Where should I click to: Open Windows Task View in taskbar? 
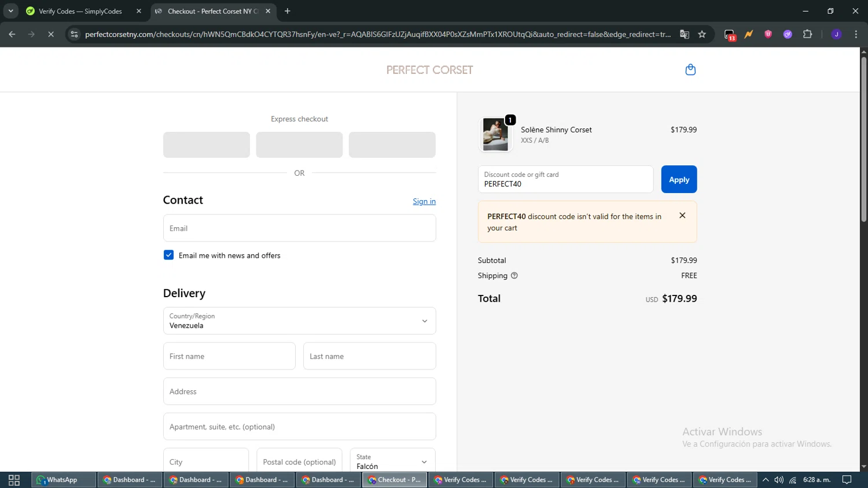pyautogui.click(x=14, y=480)
